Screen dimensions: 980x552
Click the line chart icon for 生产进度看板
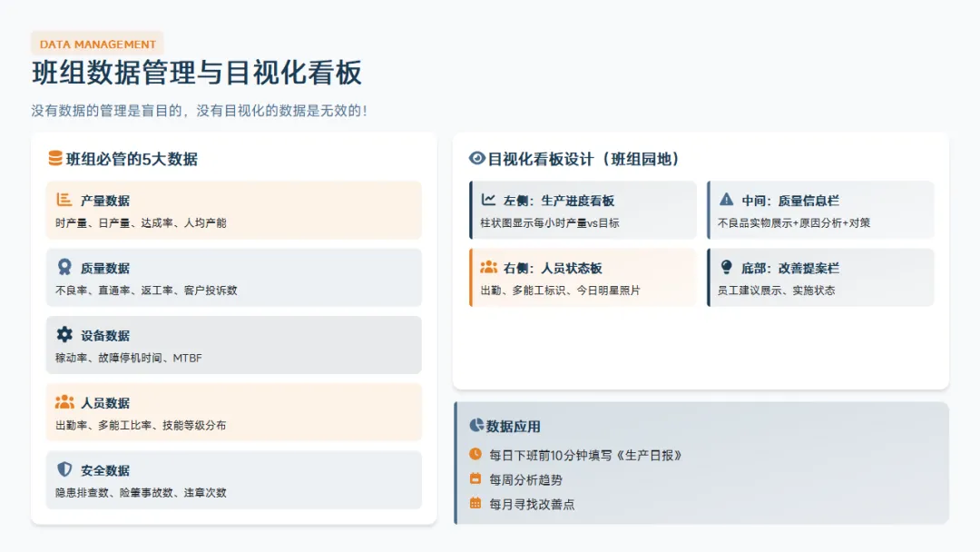(488, 200)
